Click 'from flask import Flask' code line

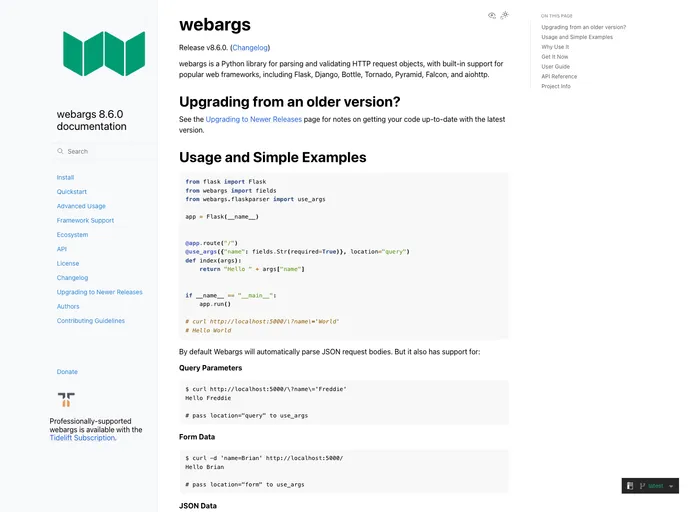[x=226, y=182]
